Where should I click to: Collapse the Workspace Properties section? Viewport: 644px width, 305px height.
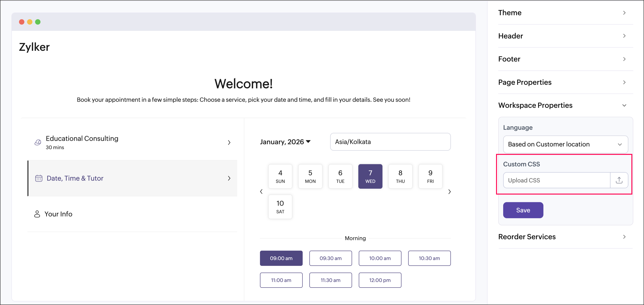coord(624,105)
